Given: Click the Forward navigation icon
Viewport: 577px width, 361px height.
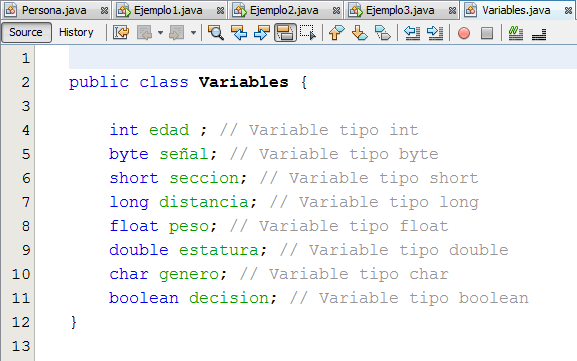Looking at the screenshot, I should tap(176, 33).
